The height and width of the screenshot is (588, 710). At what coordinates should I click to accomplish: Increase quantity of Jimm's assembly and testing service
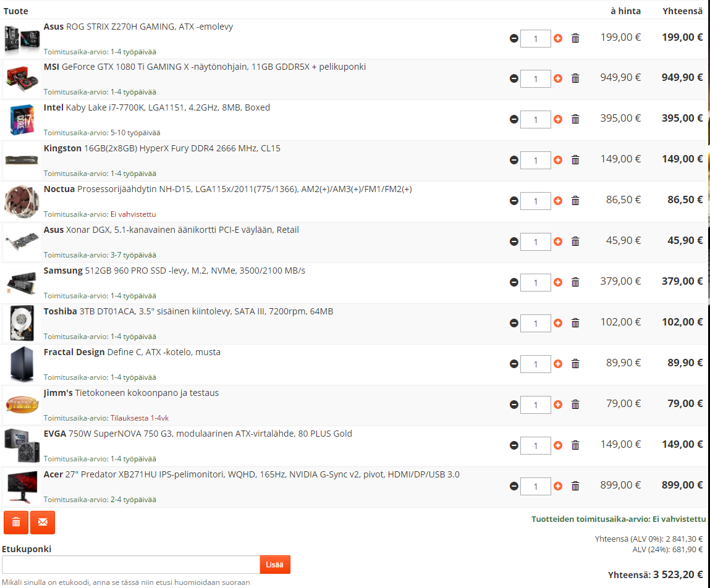558,405
